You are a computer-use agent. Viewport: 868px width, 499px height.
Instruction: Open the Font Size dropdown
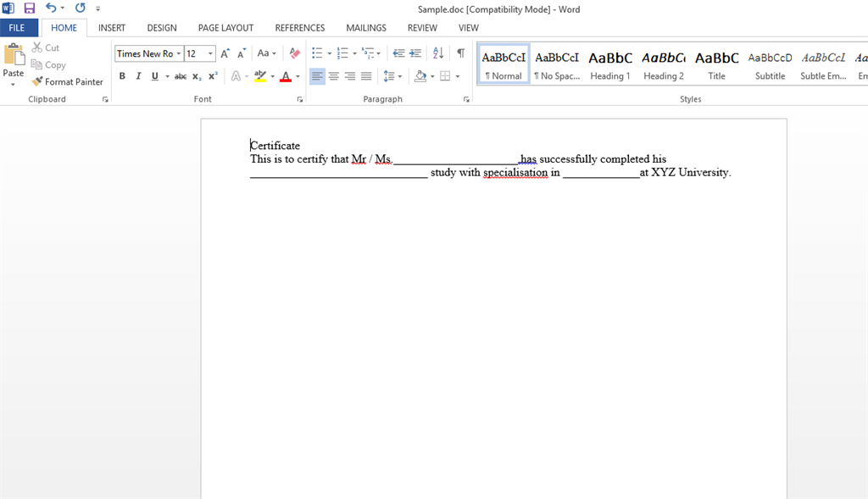tap(209, 53)
